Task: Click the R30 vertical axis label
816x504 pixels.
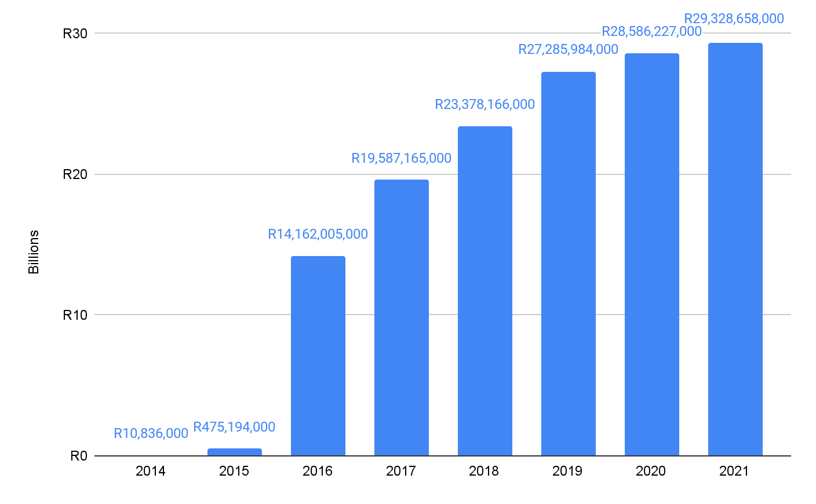Action: (x=75, y=34)
